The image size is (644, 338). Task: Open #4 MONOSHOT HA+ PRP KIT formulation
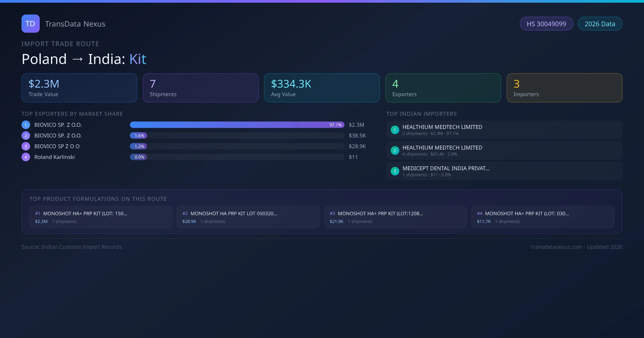pyautogui.click(x=543, y=217)
